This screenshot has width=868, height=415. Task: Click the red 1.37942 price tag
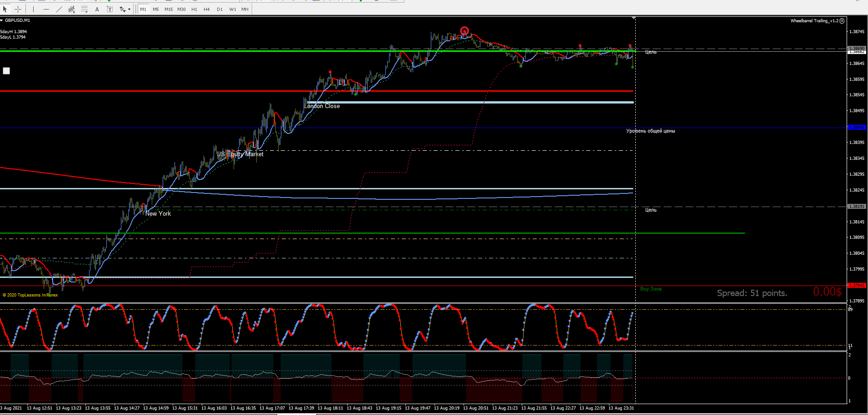click(857, 286)
